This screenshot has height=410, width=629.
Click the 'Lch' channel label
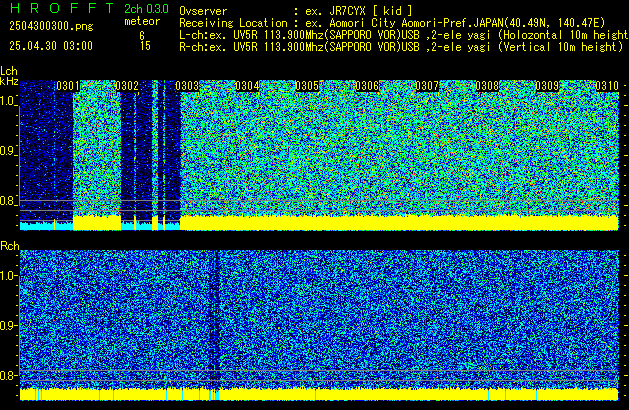tap(9, 71)
